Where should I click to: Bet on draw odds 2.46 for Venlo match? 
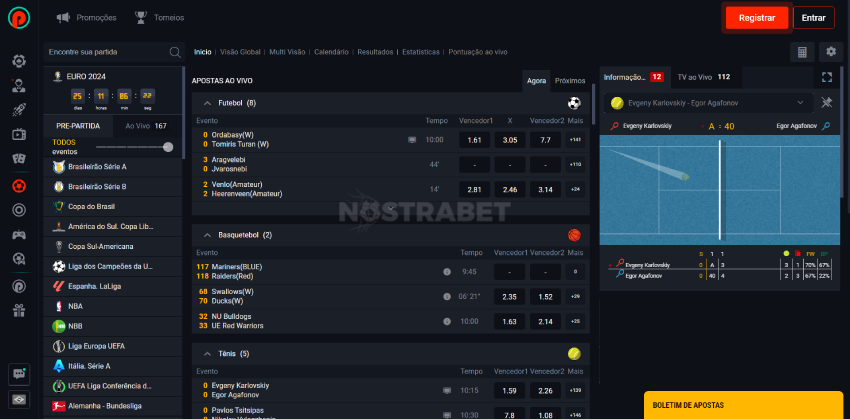coord(510,189)
